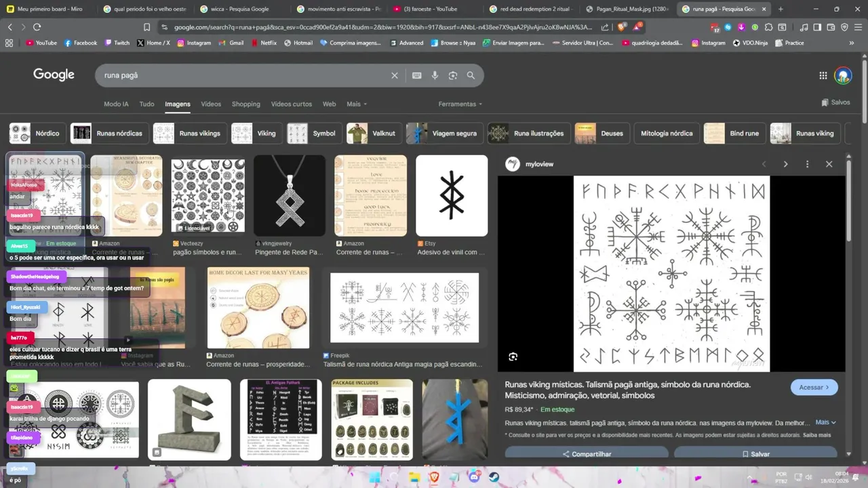Image resolution: width=868 pixels, height=488 pixels.
Task: Switch to the Shopping tab
Action: [246, 104]
